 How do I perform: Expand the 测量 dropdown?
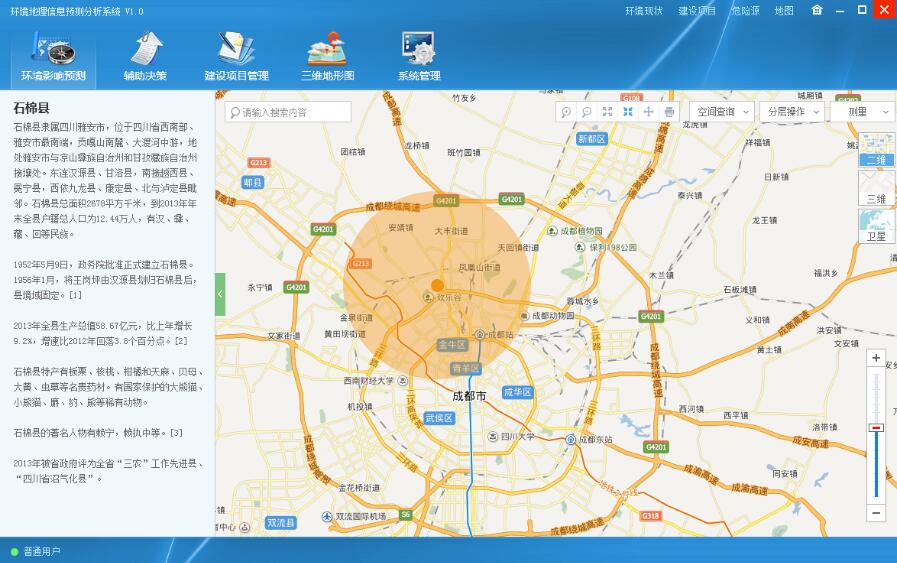861,112
